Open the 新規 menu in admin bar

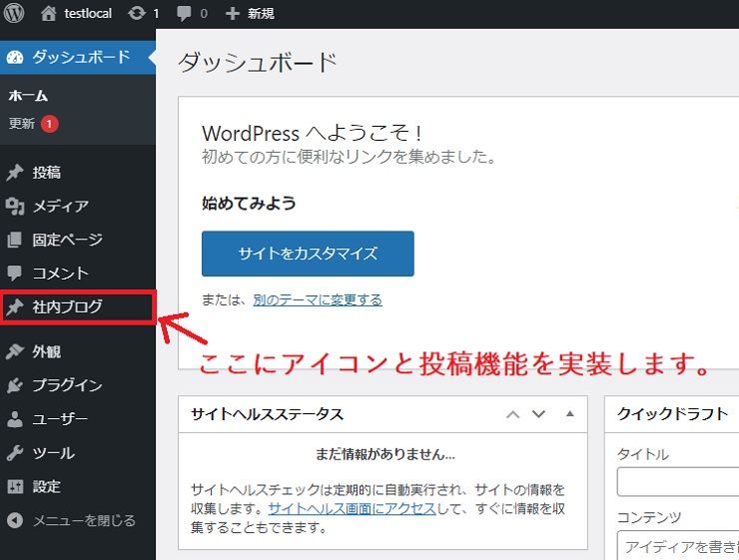coord(261,13)
